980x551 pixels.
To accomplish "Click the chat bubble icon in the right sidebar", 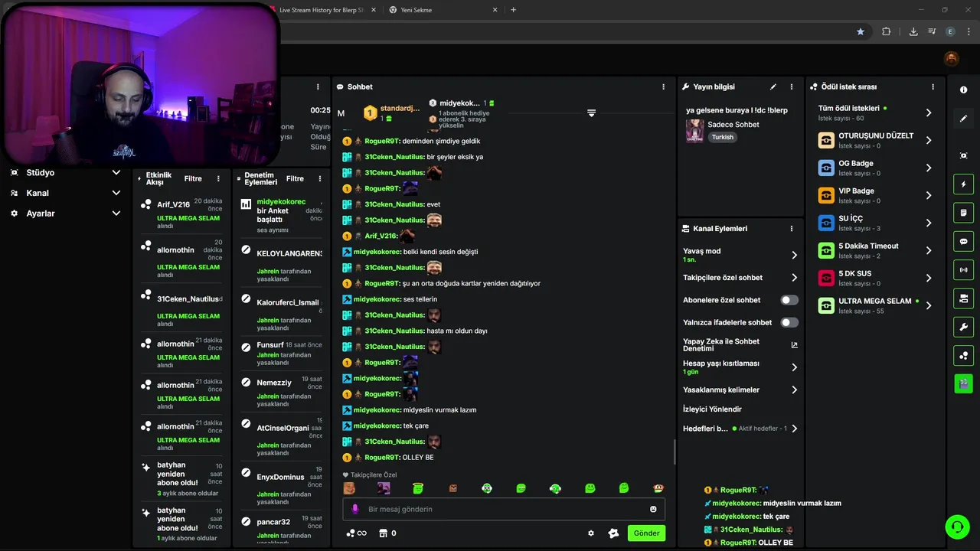I will point(963,241).
